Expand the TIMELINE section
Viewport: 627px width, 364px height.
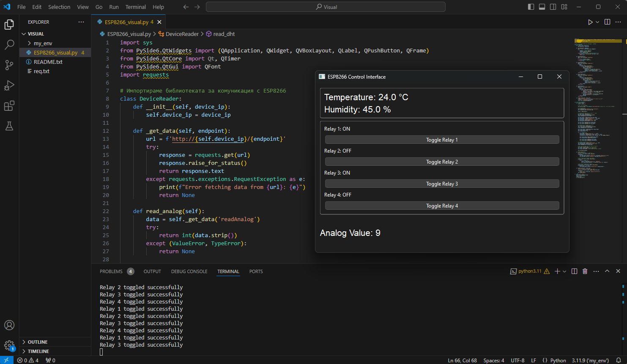coord(55,351)
